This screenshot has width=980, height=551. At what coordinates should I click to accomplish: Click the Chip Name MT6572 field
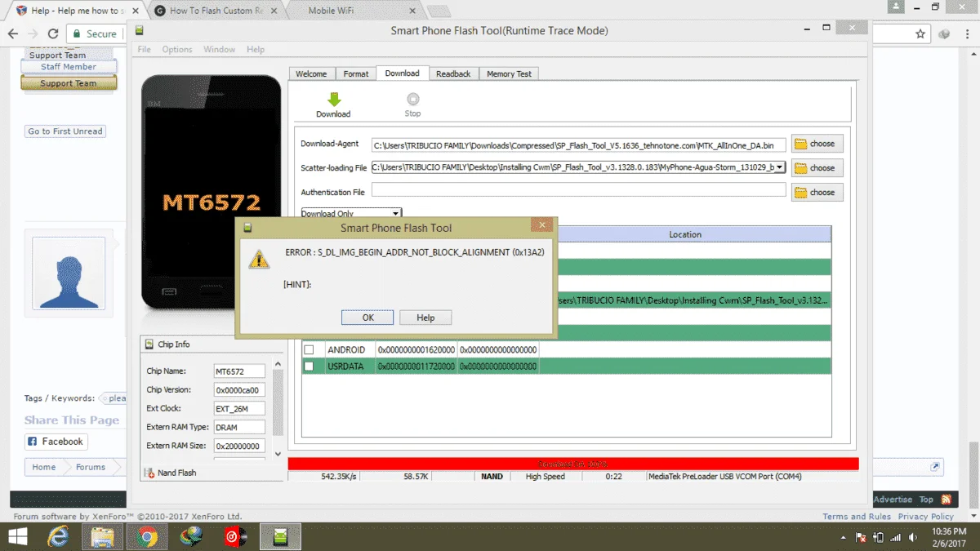pyautogui.click(x=239, y=371)
